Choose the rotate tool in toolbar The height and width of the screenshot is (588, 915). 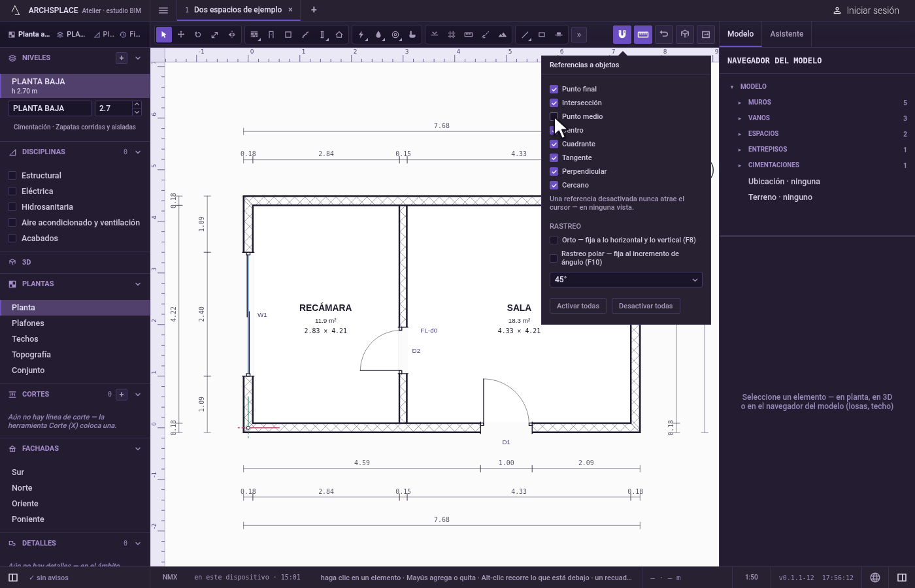[198, 35]
